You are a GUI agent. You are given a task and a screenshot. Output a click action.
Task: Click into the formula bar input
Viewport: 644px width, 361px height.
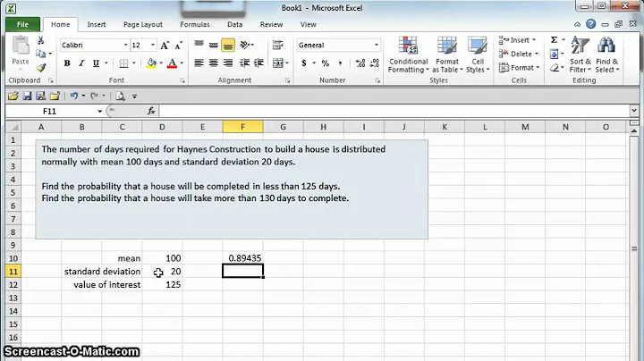394,111
